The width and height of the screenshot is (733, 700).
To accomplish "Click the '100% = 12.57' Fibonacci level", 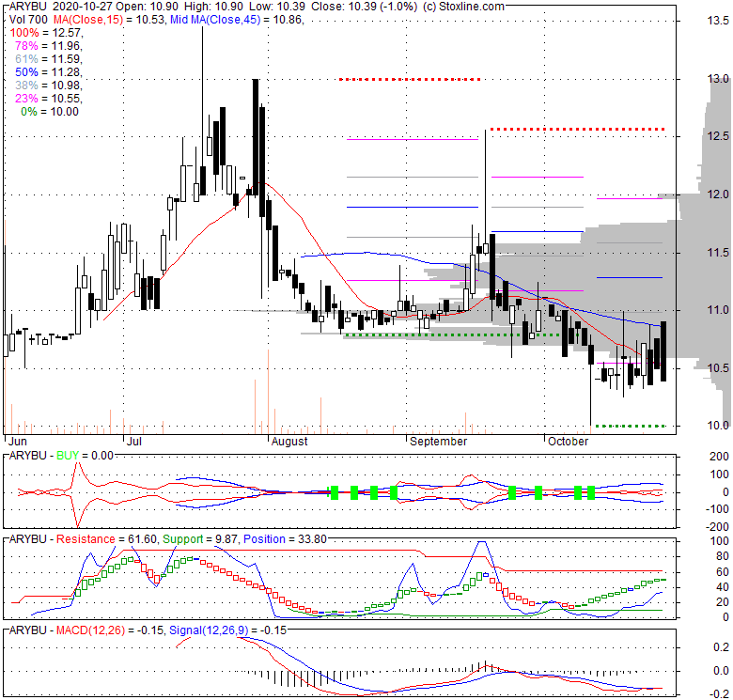I will [x=46, y=33].
